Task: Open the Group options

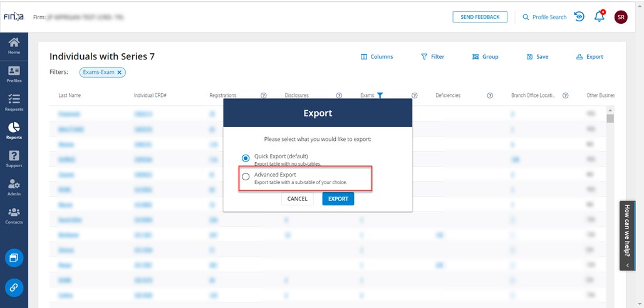Action: pos(485,57)
